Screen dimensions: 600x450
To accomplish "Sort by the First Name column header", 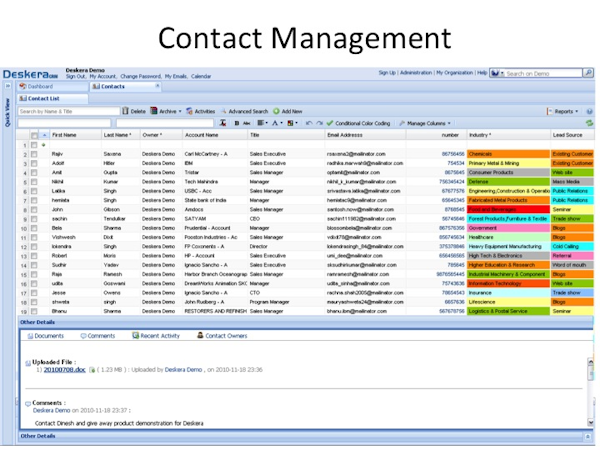I will (75, 135).
